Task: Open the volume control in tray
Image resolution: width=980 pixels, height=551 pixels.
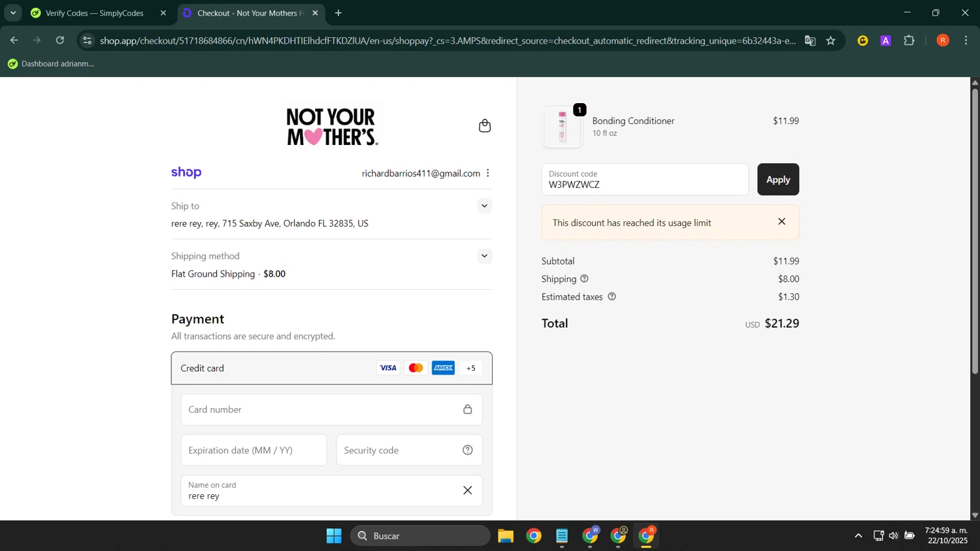Action: pyautogui.click(x=893, y=536)
